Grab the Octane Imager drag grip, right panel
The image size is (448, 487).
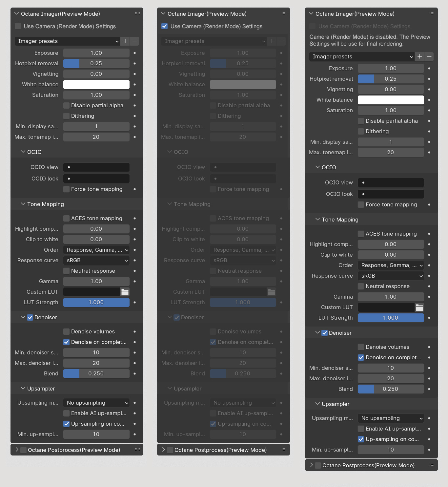pos(432,13)
